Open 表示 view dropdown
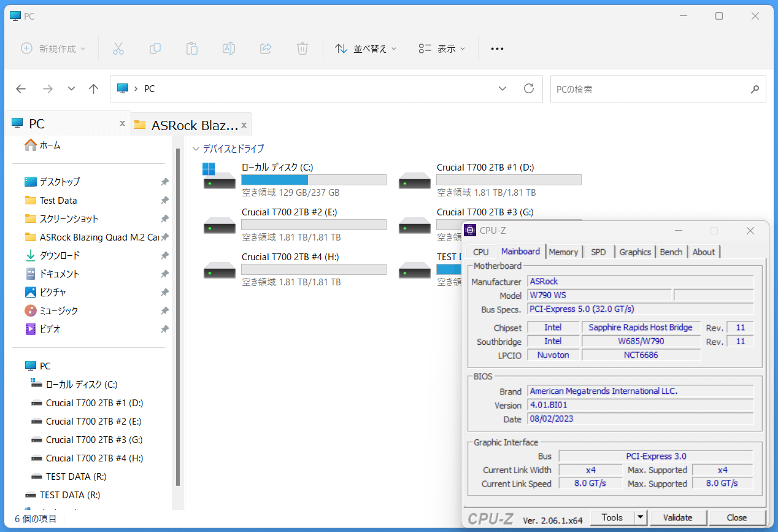This screenshot has height=532, width=778. point(442,48)
